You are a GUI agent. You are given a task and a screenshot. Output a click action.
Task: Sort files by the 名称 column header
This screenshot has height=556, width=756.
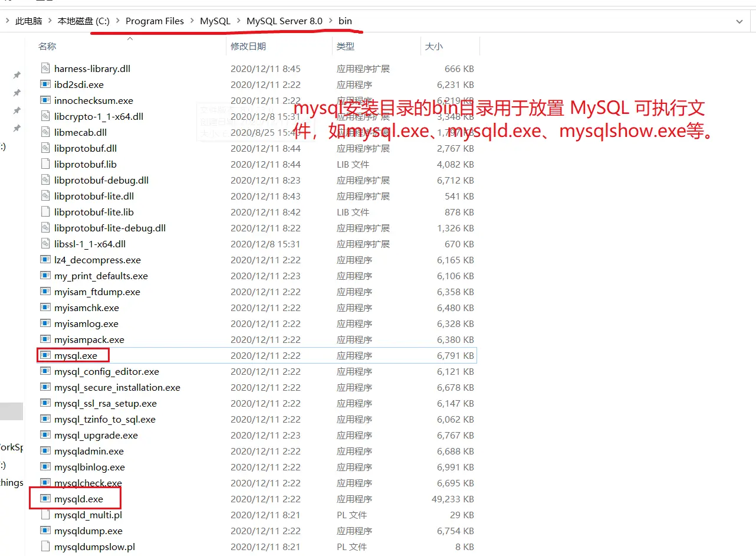pyautogui.click(x=47, y=46)
